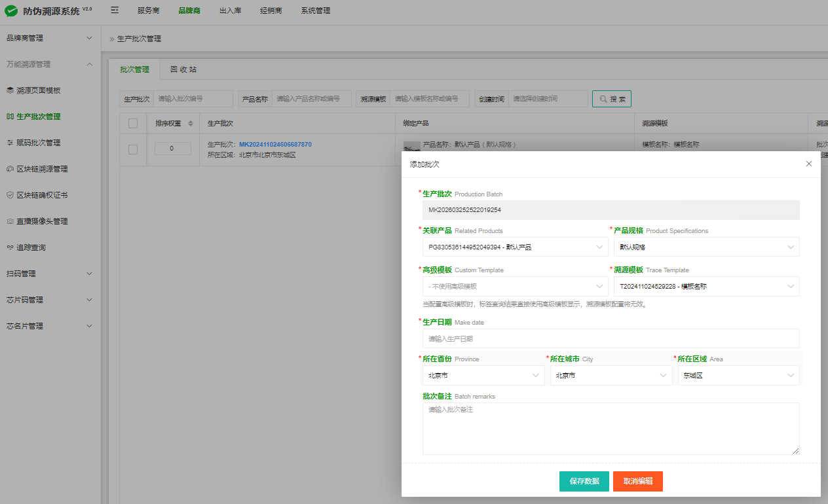Open 直播摄像头管理 sidebar item

pyautogui.click(x=41, y=221)
